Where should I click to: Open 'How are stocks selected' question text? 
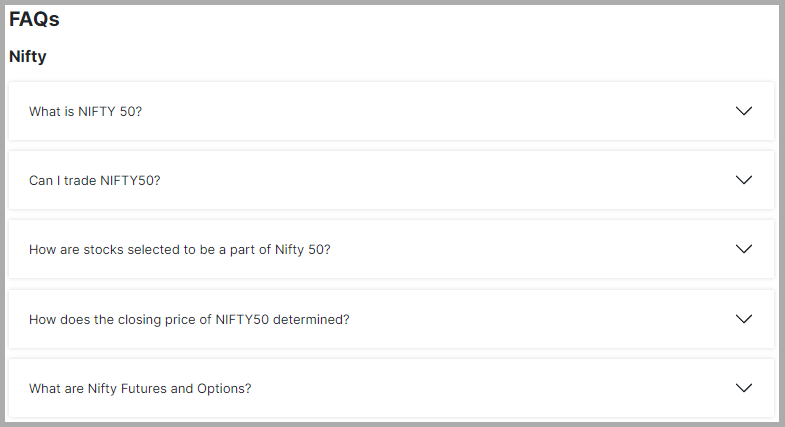179,249
